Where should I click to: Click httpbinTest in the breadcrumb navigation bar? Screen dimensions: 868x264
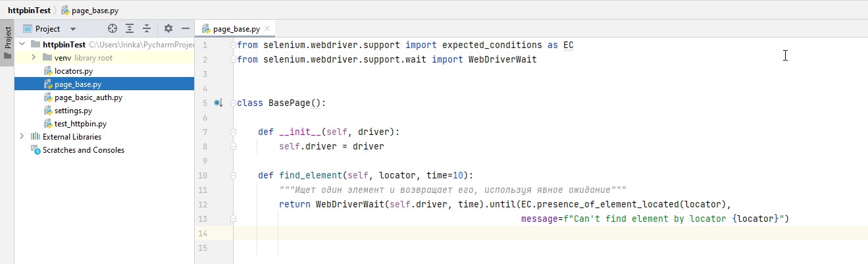[29, 11]
